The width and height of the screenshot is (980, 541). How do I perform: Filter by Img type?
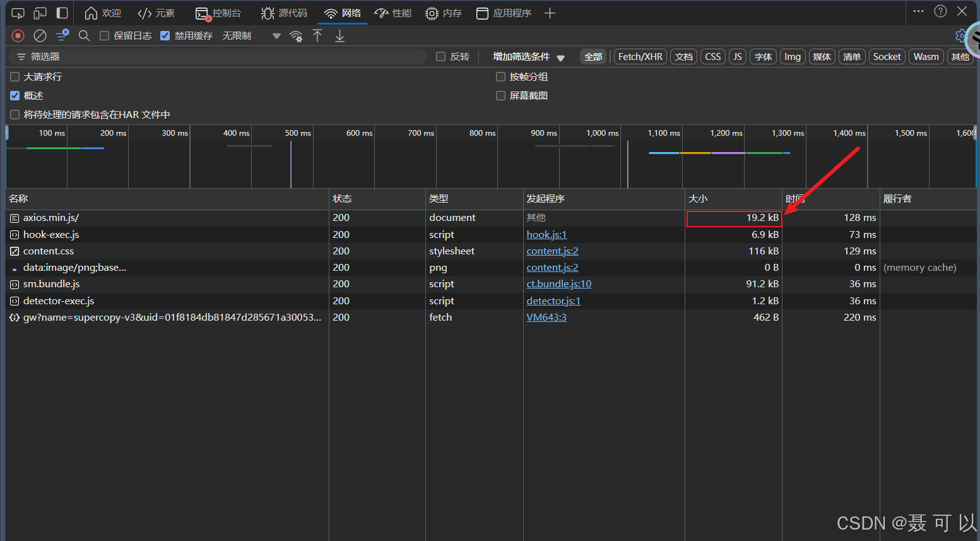pyautogui.click(x=793, y=57)
